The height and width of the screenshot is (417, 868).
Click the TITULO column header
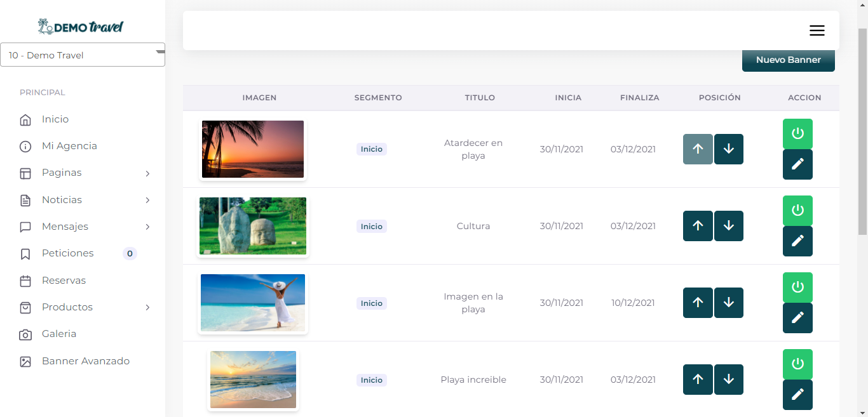480,98
